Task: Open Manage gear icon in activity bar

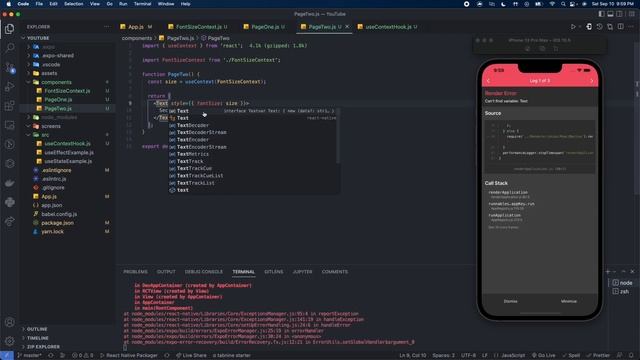Action: tap(9, 340)
